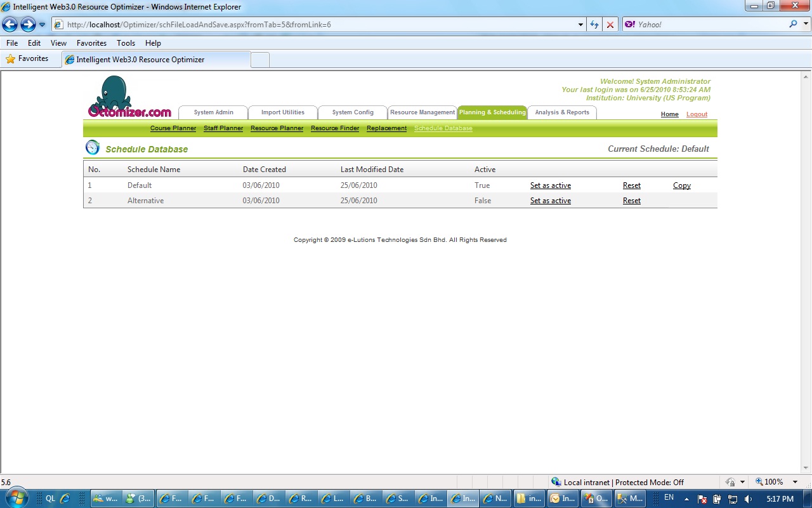This screenshot has height=508, width=812.
Task: Open the Replacement link
Action: [x=386, y=128]
